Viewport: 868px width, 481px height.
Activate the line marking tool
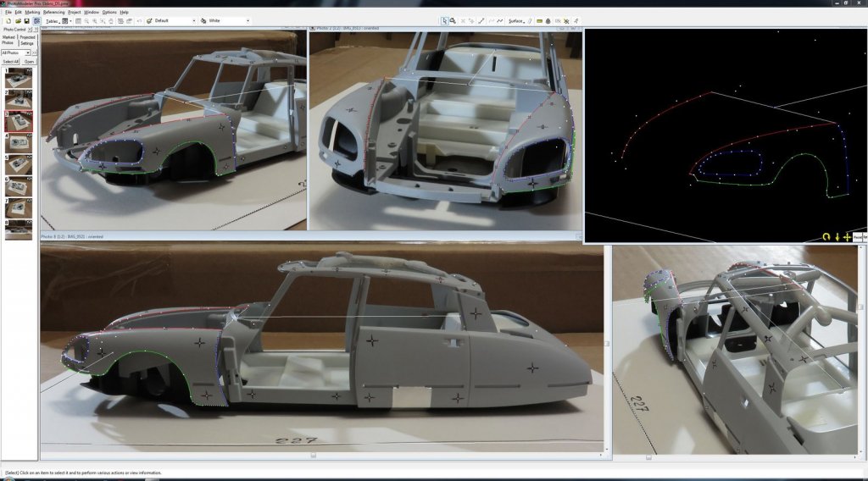(x=482, y=20)
